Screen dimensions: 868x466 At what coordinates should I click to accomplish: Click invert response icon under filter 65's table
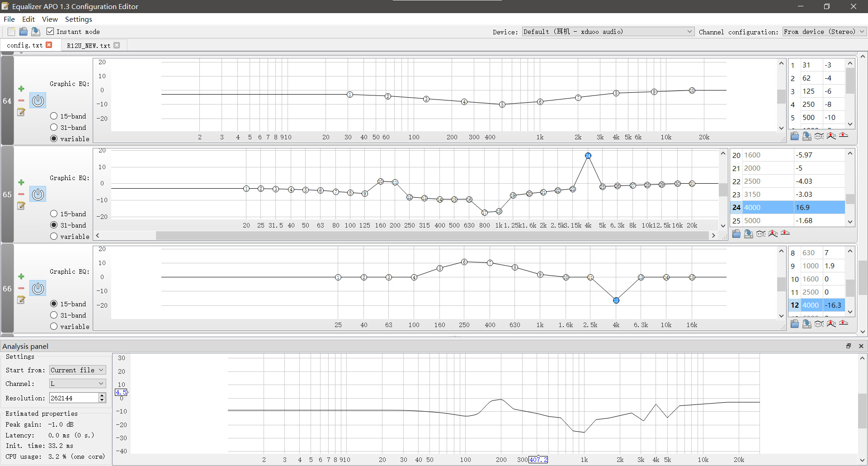point(761,233)
